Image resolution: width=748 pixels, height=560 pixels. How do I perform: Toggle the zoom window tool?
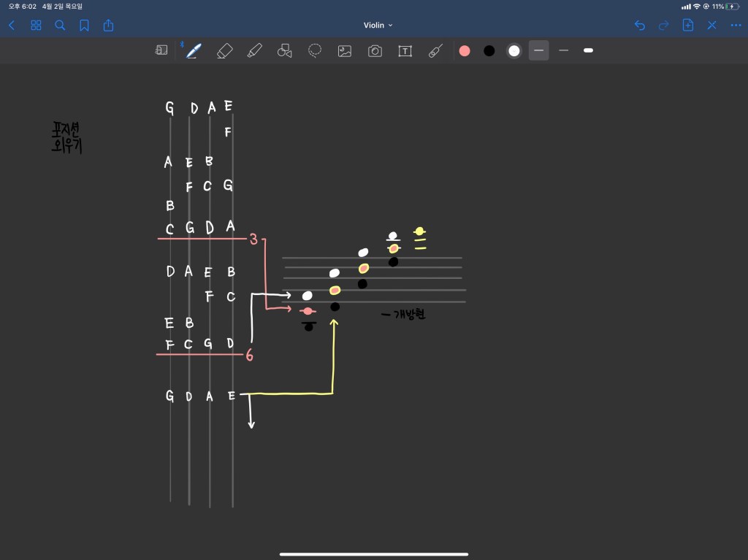(161, 50)
